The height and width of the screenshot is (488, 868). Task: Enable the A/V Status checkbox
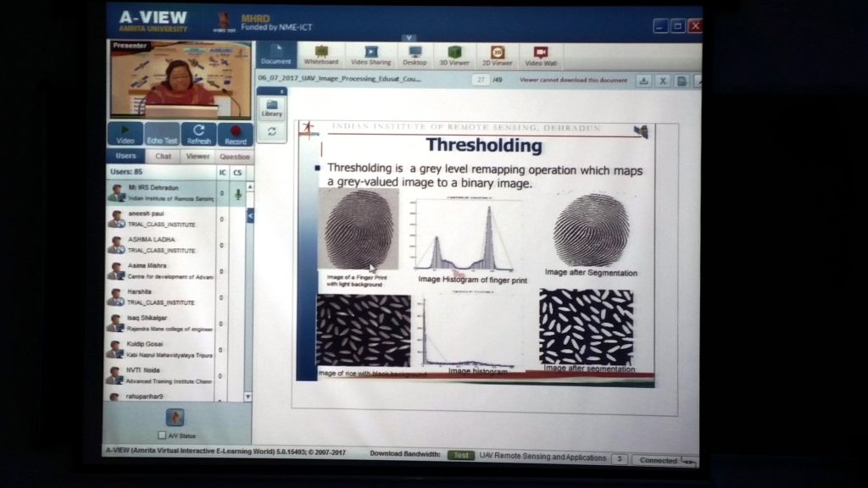click(162, 435)
